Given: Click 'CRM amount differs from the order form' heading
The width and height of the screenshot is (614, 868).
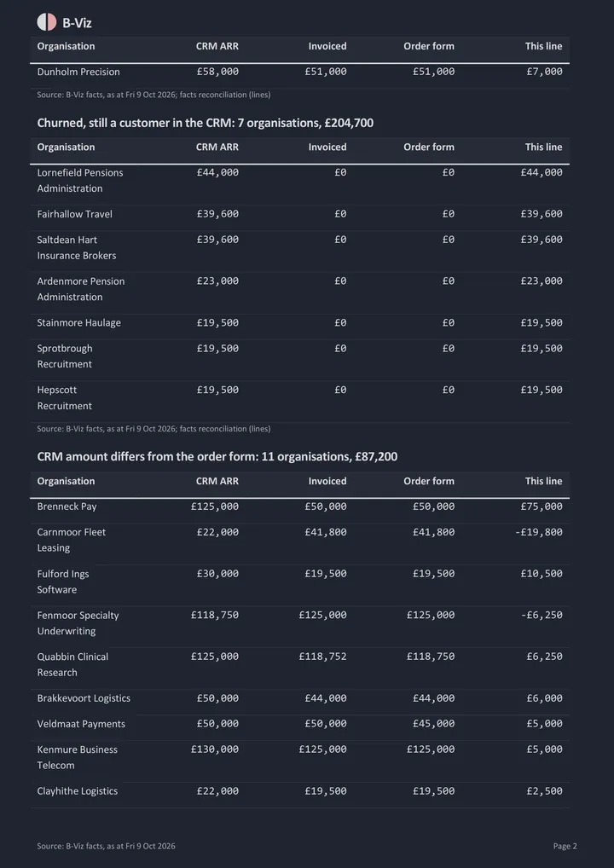Looking at the screenshot, I should tap(217, 457).
